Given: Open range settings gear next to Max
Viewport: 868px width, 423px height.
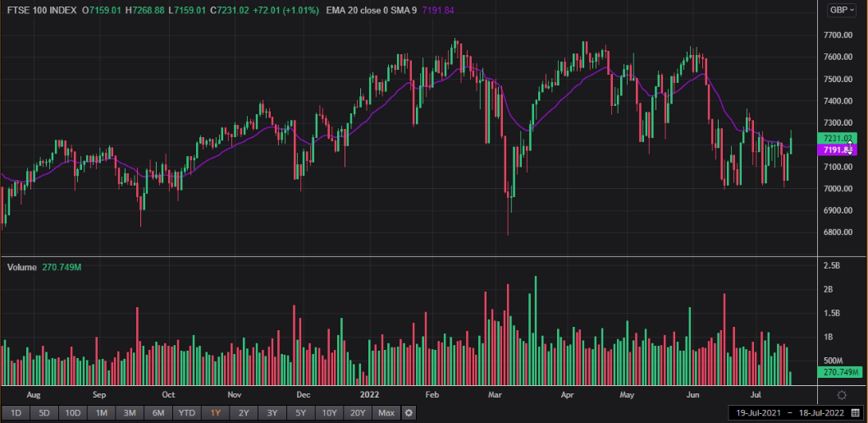Looking at the screenshot, I should pyautogui.click(x=409, y=412).
